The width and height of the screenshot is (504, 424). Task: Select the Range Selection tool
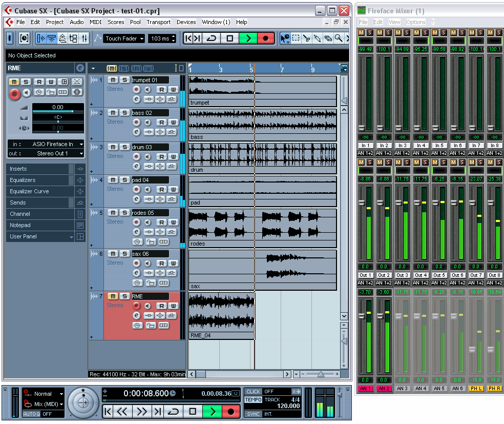[x=296, y=38]
